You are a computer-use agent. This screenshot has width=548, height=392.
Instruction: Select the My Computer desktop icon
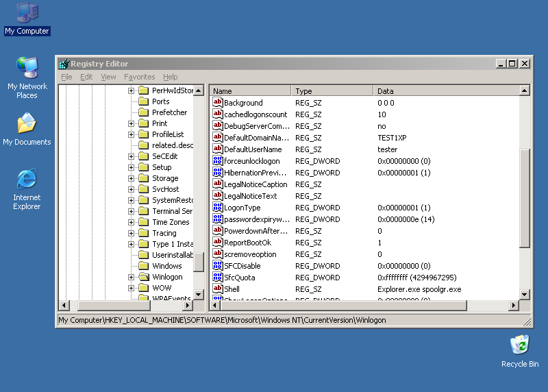point(27,19)
